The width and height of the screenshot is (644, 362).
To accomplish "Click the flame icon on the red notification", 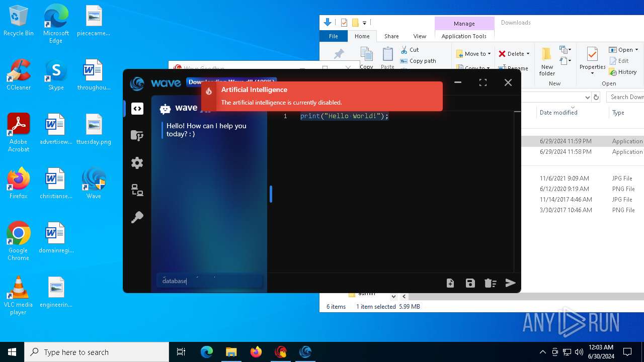I will pyautogui.click(x=209, y=91).
